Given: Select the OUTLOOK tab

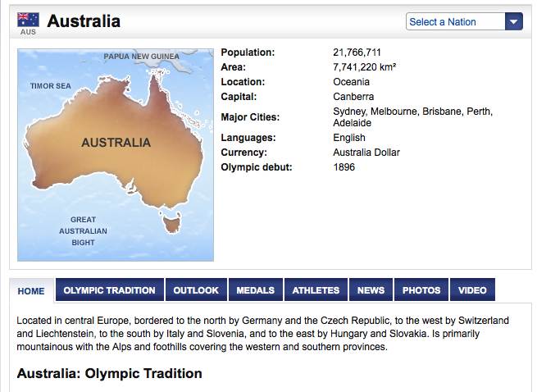Looking at the screenshot, I should coord(196,290).
